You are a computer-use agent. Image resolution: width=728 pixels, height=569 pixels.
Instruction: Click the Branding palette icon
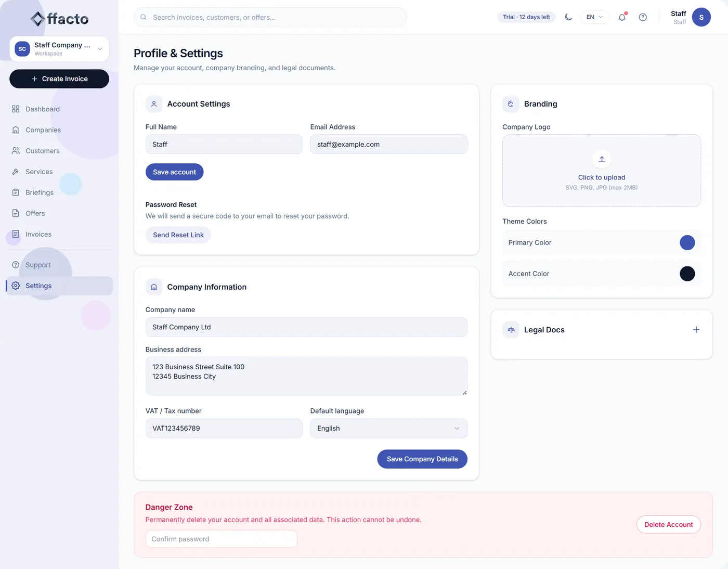click(511, 104)
